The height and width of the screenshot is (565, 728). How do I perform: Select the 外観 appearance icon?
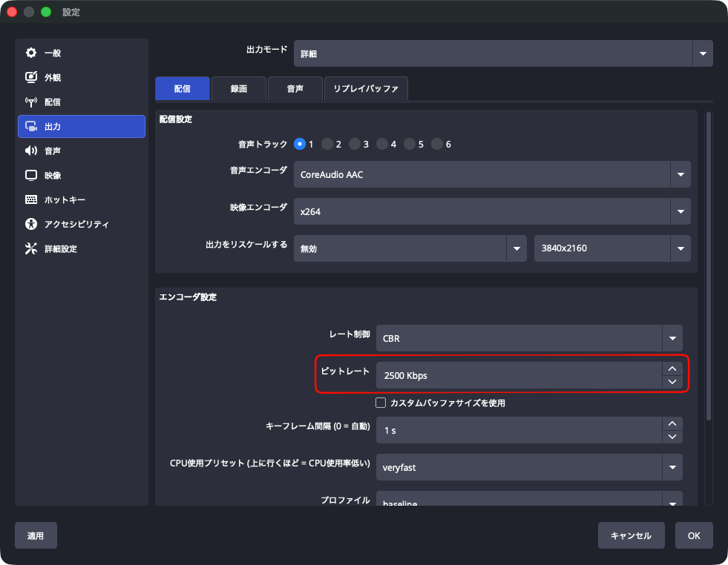pyautogui.click(x=31, y=77)
